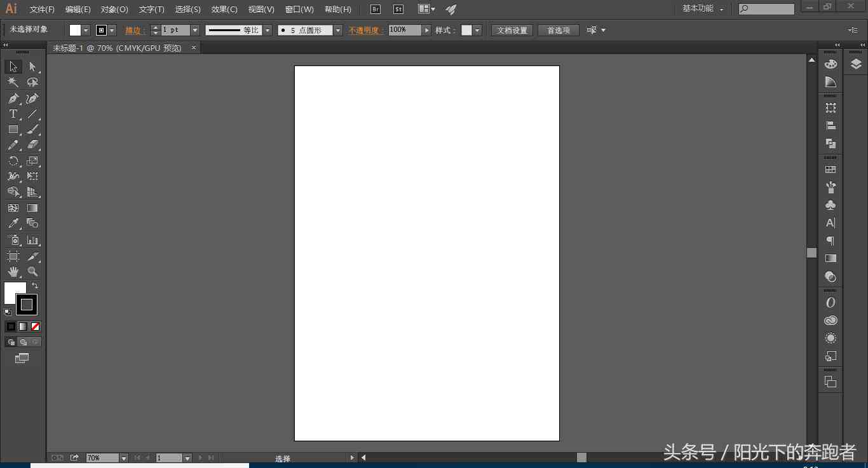Select the Width/Warp tool

[13, 176]
